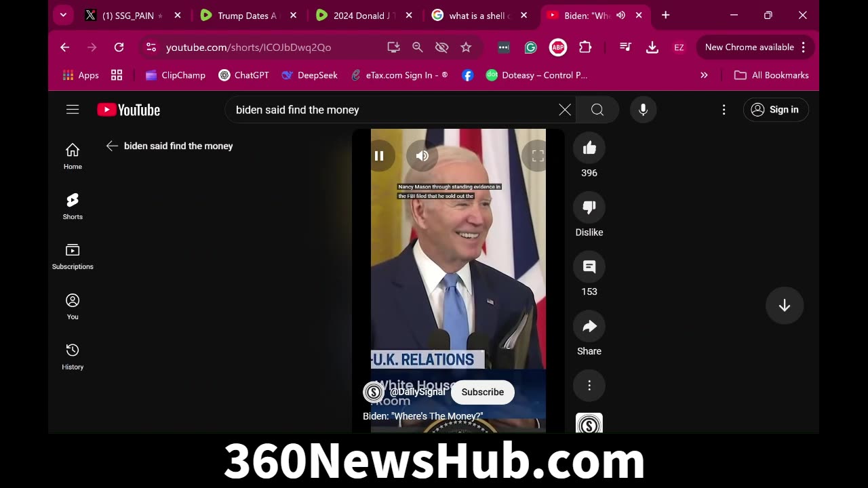The height and width of the screenshot is (488, 868).
Task: Go back to the previous page
Action: click(x=64, y=47)
